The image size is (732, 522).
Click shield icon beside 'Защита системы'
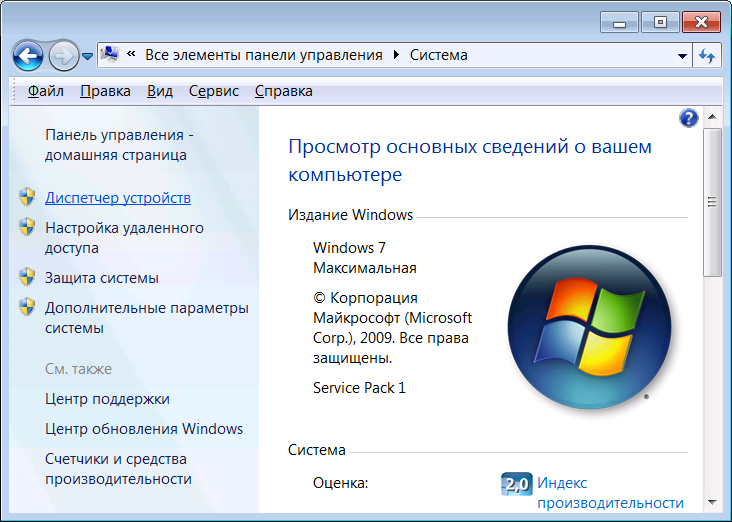(27, 277)
